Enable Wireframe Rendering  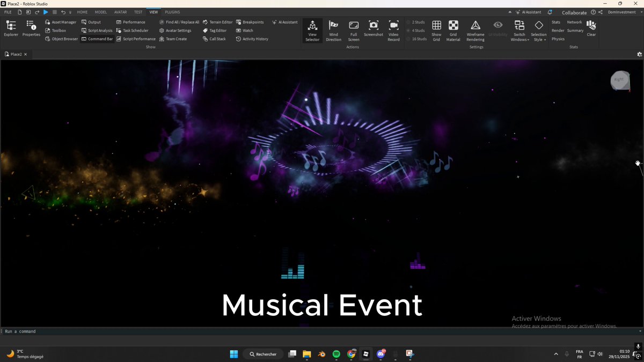(475, 31)
